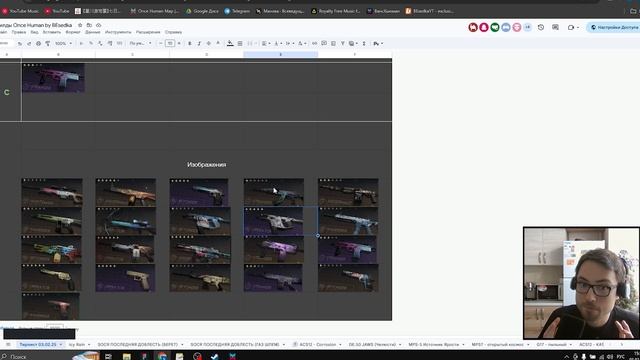Screen dimensions: 640x360
Task: Open the Telegram bookmark
Action: tap(237, 11)
